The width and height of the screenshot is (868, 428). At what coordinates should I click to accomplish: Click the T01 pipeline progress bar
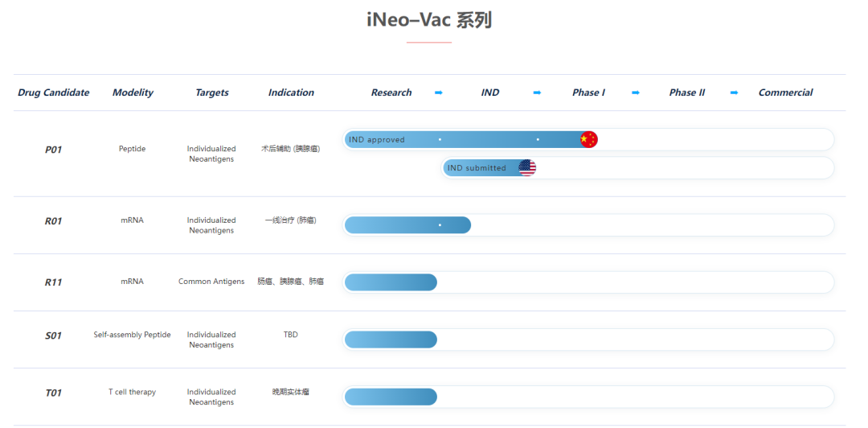click(x=391, y=397)
